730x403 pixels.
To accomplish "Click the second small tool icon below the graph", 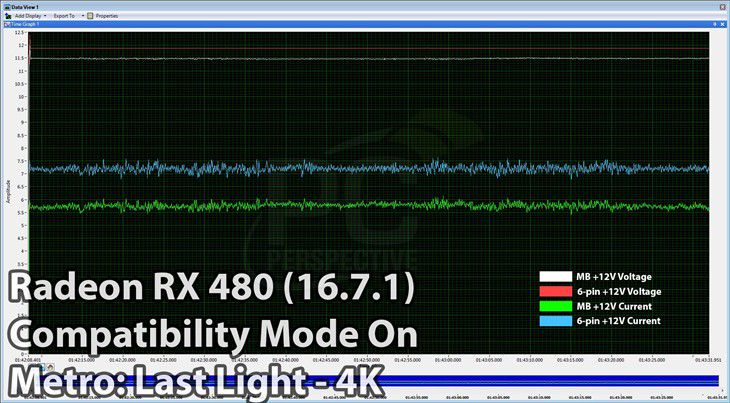I will [x=51, y=368].
